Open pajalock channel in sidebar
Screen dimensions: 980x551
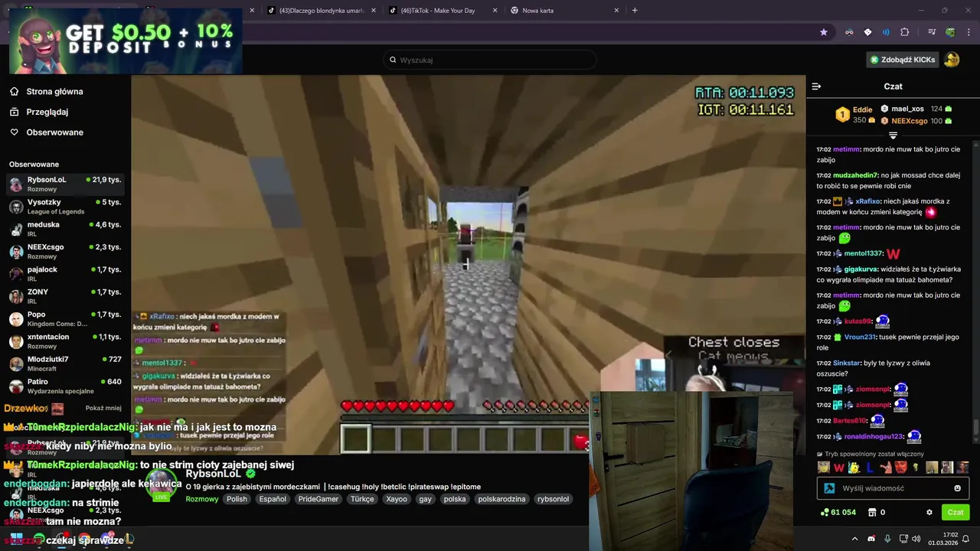click(65, 274)
